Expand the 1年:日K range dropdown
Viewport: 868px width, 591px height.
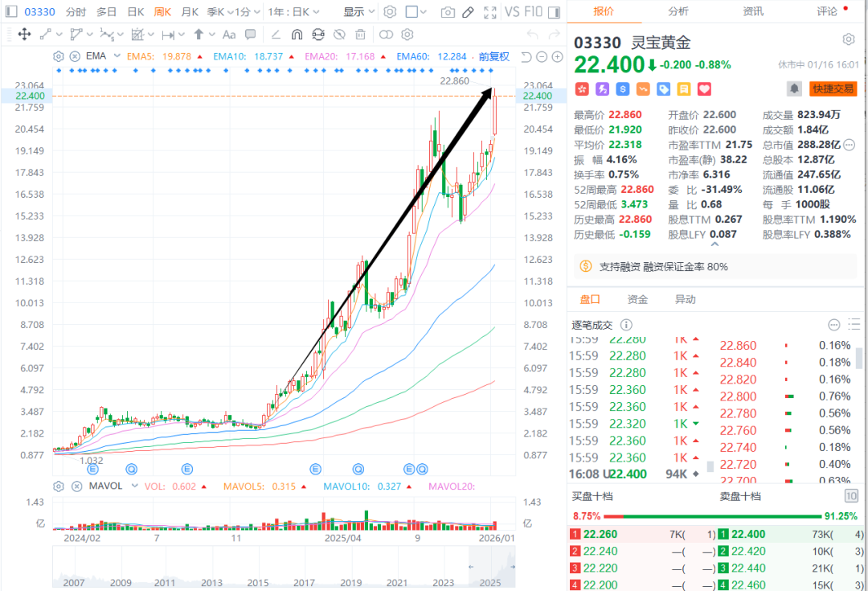tap(293, 11)
